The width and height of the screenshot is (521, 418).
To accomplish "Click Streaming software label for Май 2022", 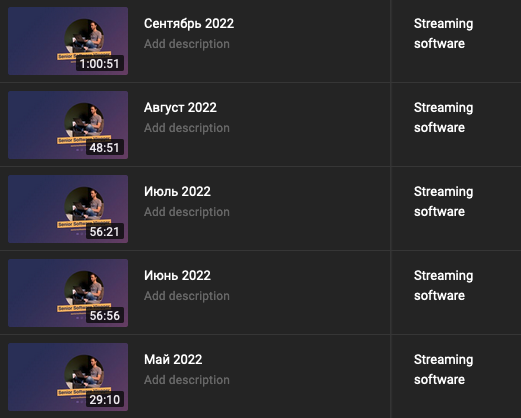I will pos(443,370).
